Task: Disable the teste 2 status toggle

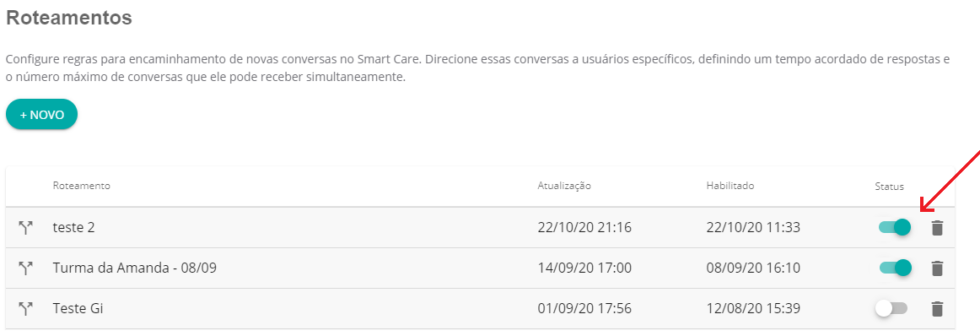Action: (x=895, y=227)
